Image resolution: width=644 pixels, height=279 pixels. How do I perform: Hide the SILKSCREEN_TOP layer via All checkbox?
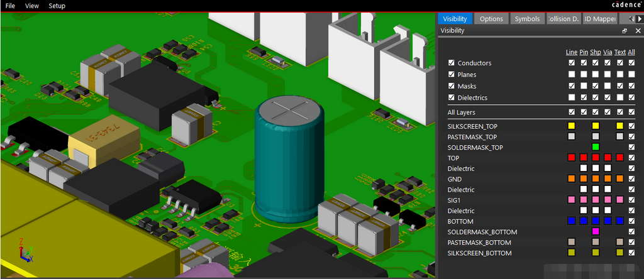(x=631, y=126)
